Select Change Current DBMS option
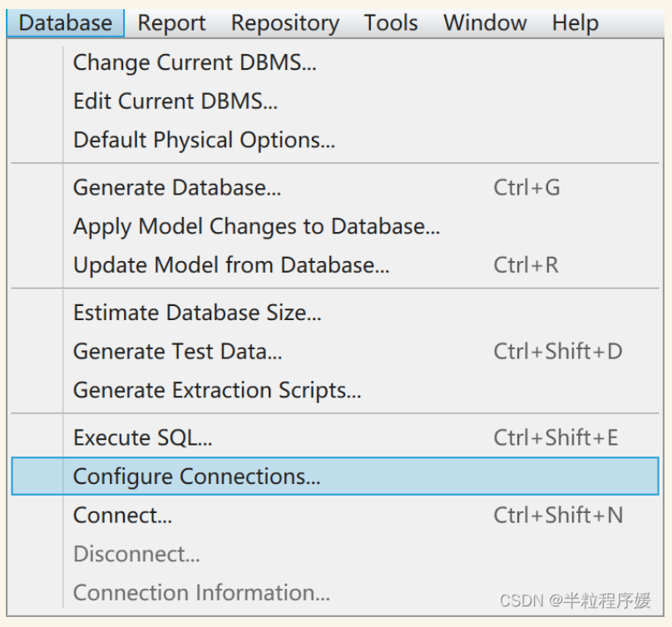Viewport: 672px width, 627px height. coord(195,62)
